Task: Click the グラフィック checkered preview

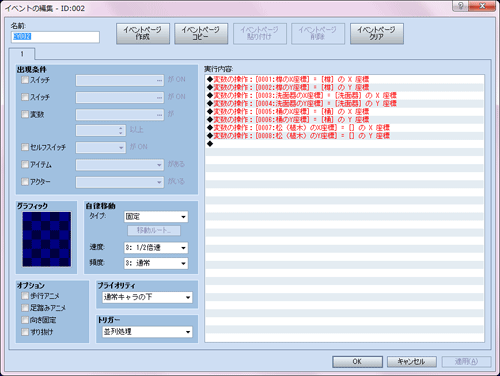Action: 47,239
